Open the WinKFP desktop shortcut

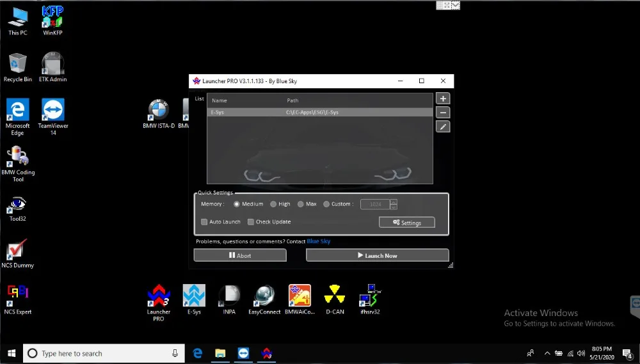click(52, 21)
